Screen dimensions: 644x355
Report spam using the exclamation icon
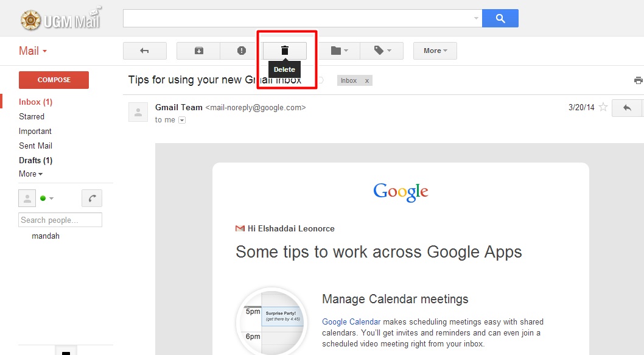click(x=242, y=51)
